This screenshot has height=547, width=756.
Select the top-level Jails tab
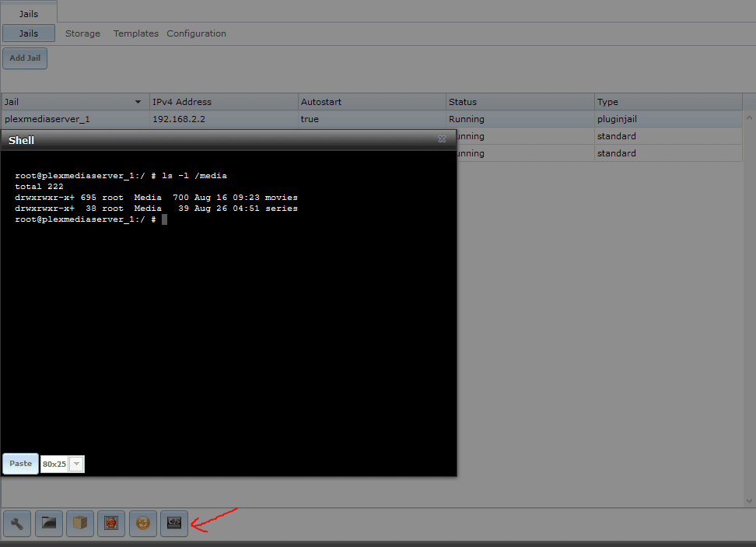[29, 13]
